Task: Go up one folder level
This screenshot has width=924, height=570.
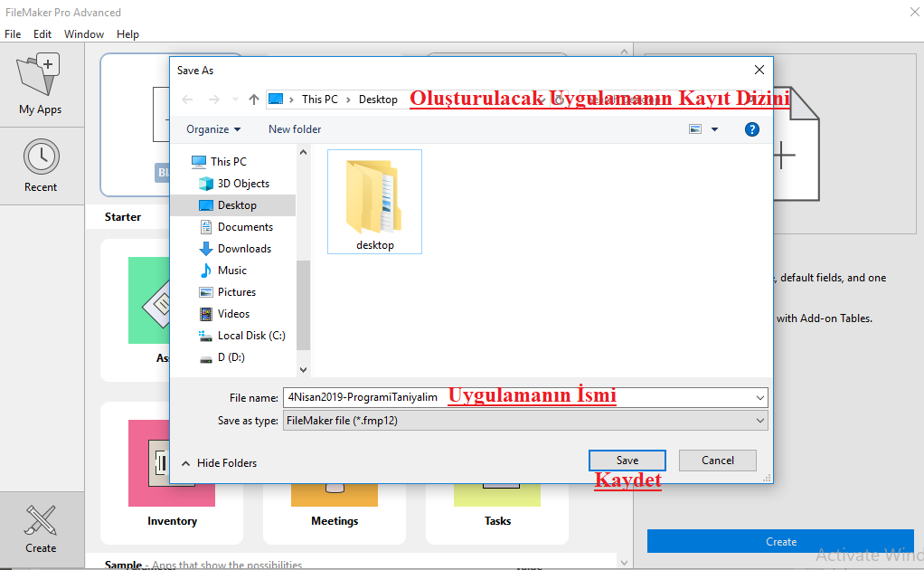Action: [254, 100]
